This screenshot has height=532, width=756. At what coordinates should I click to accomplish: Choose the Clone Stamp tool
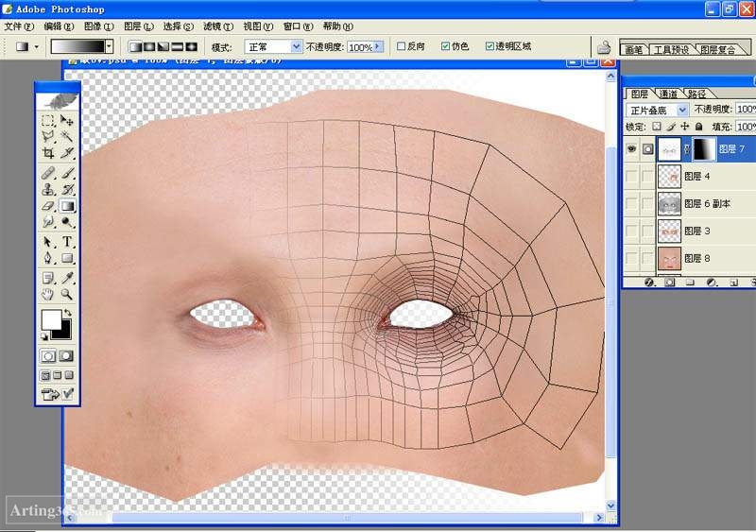48,190
